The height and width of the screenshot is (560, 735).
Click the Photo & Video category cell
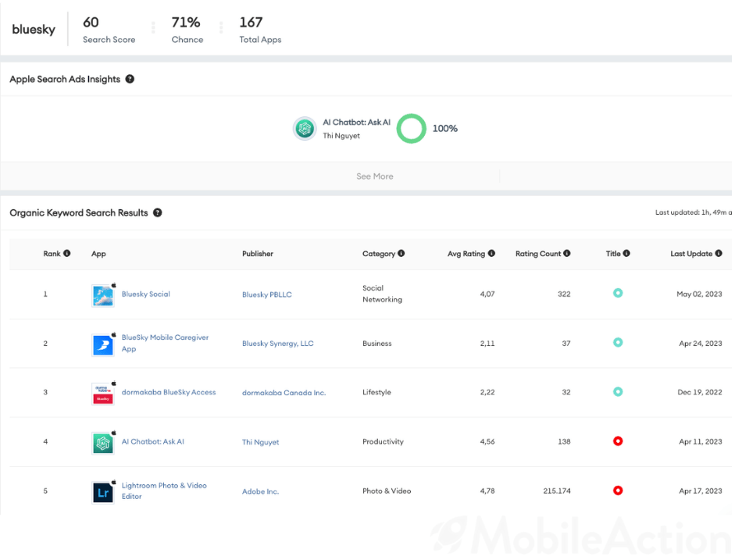pyautogui.click(x=387, y=490)
